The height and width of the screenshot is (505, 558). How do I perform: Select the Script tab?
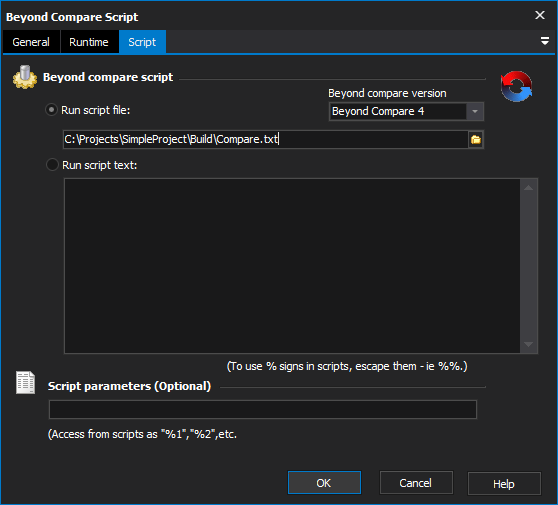click(x=142, y=42)
